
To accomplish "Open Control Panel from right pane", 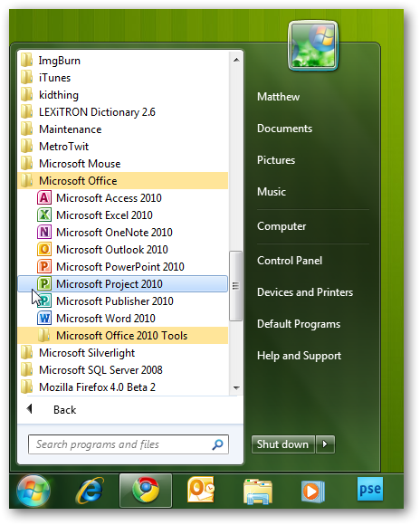I will click(290, 261).
